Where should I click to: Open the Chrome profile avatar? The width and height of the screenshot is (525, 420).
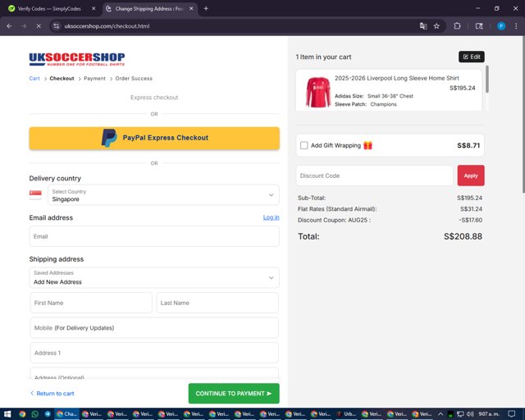[501, 25]
